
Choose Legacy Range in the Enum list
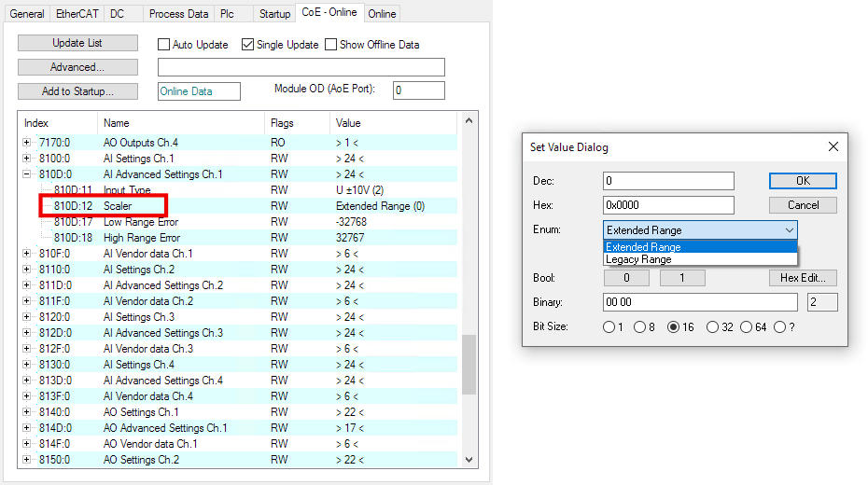(700, 259)
